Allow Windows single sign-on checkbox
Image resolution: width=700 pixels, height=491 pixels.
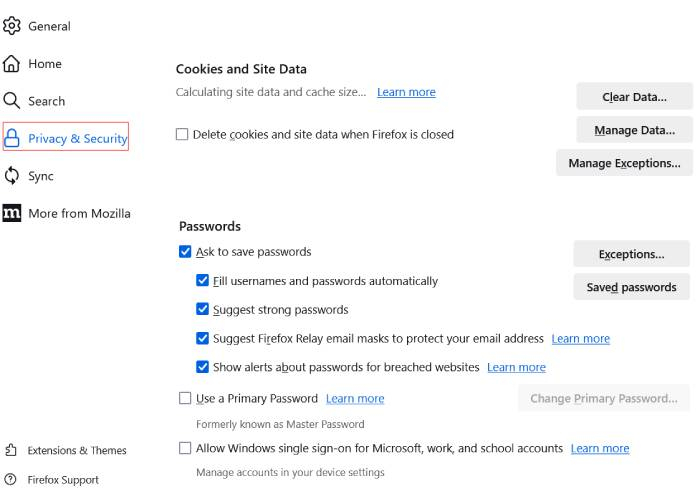click(185, 448)
